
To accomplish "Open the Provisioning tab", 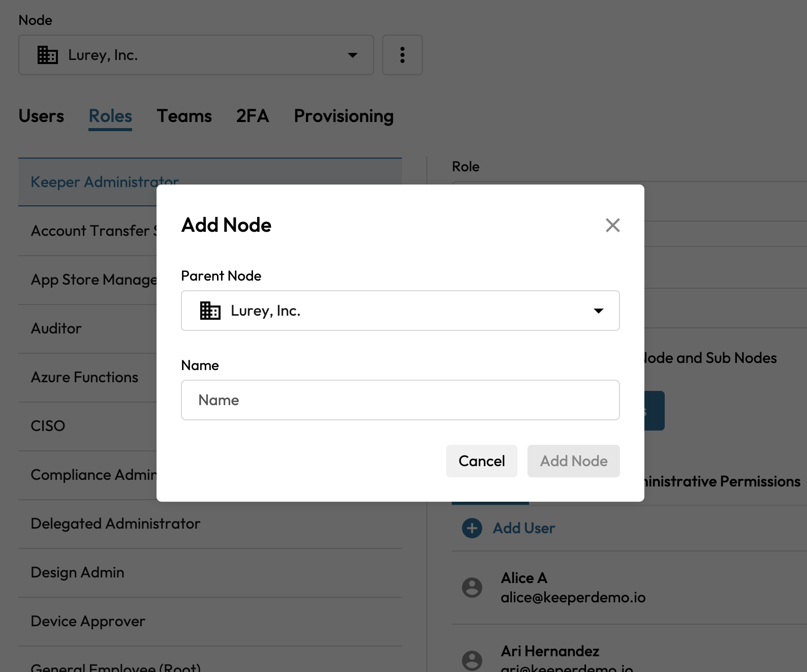I will (x=344, y=116).
